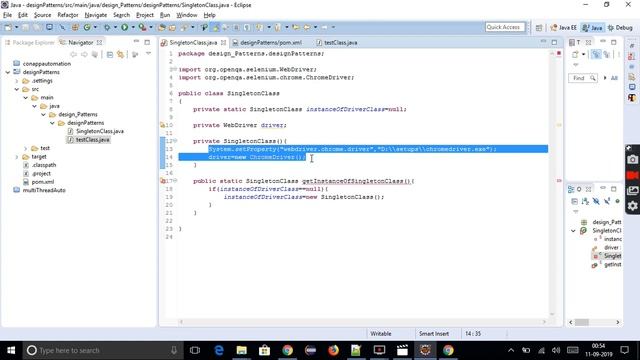Image resolution: width=640 pixels, height=360 pixels.
Task: Collapse the src folder
Action: pyautogui.click(x=17, y=89)
